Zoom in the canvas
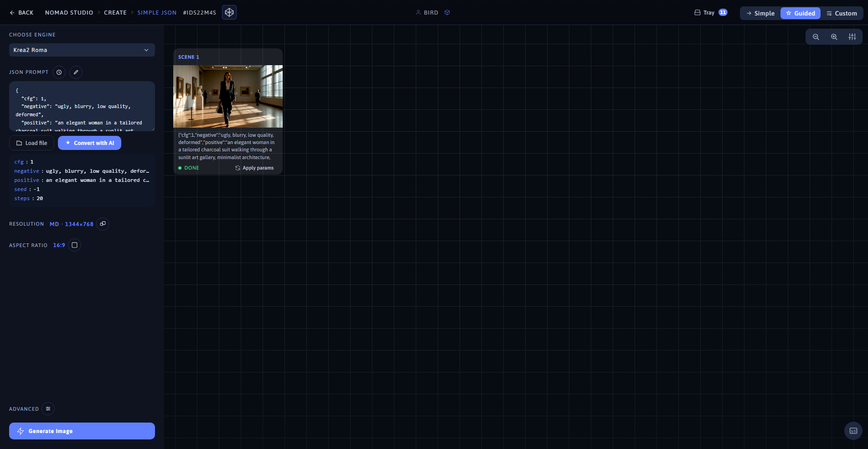Screen dimensions: 868x449 [834, 37]
